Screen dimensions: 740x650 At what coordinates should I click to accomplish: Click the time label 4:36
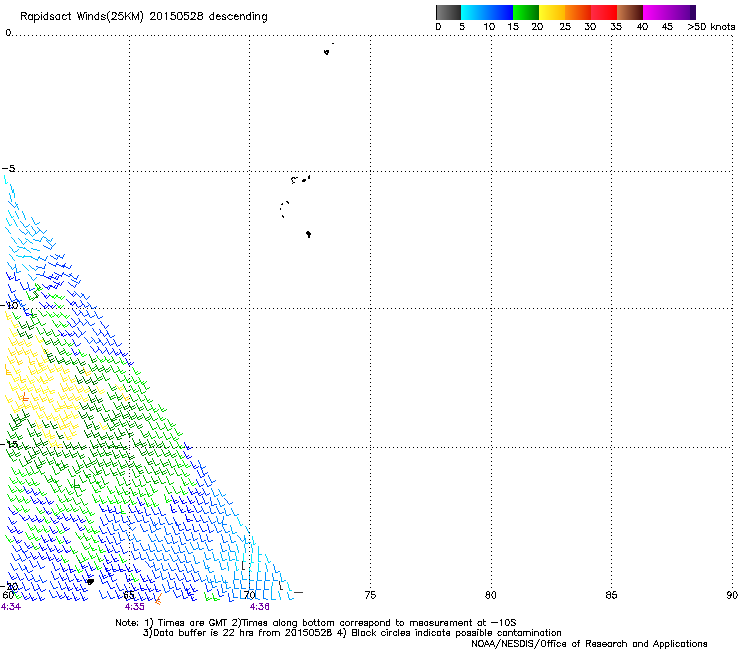260,607
